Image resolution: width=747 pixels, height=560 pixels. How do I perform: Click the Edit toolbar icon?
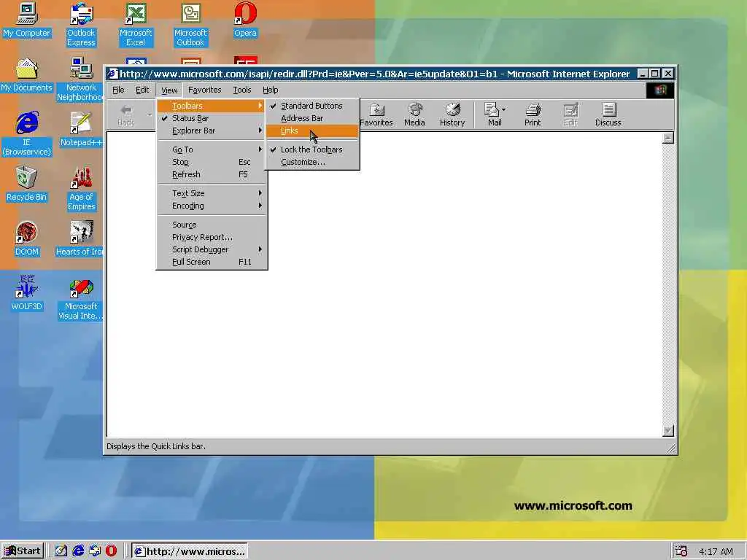coord(570,114)
